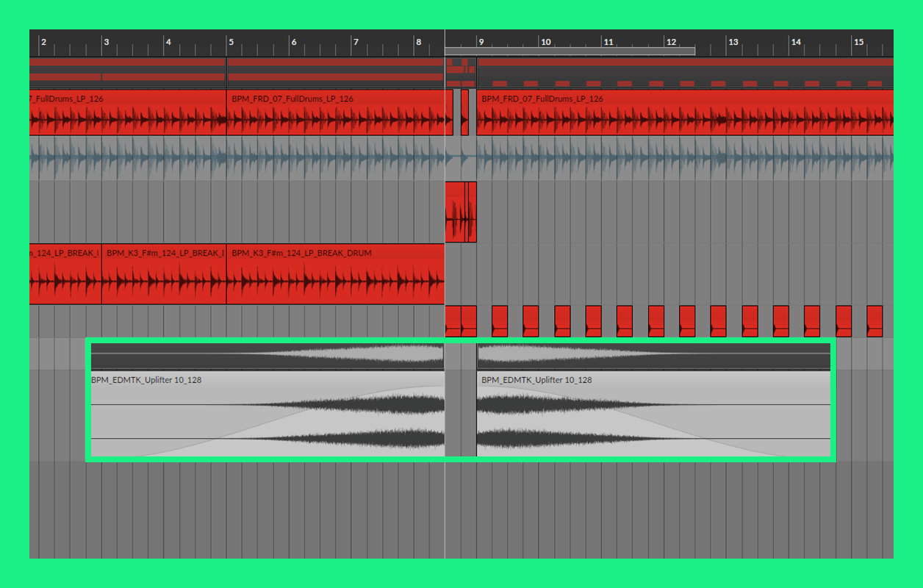Click bar 15 in the timeline ruler
The height and width of the screenshot is (588, 923).
(858, 43)
